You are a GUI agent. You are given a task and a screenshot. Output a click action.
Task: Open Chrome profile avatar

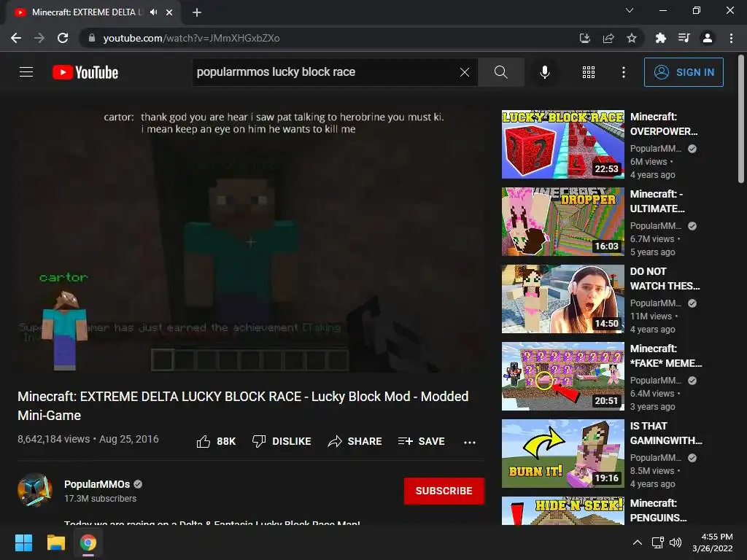pyautogui.click(x=708, y=38)
